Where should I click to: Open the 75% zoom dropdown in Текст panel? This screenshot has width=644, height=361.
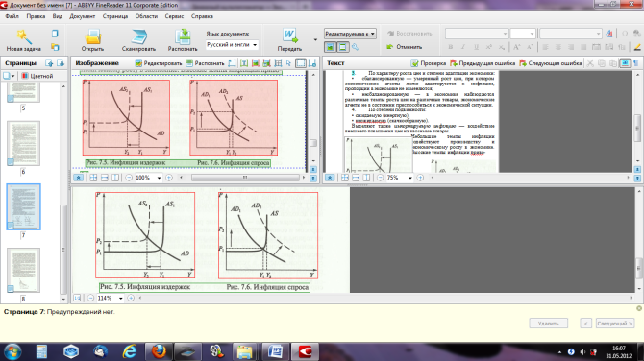pyautogui.click(x=409, y=178)
